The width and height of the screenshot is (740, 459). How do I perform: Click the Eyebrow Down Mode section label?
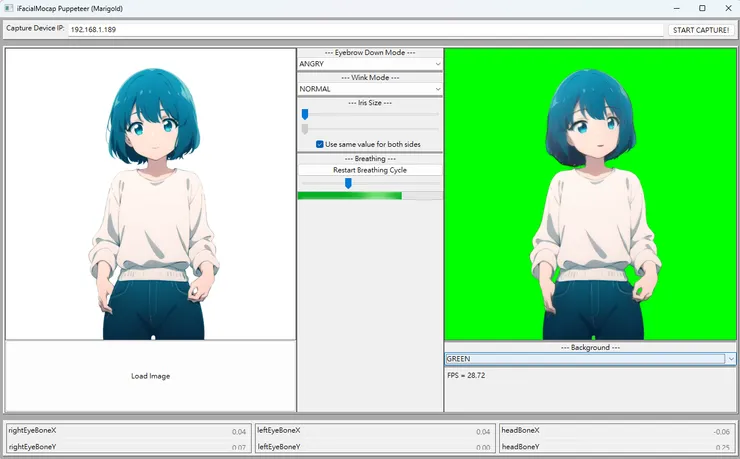coord(370,52)
